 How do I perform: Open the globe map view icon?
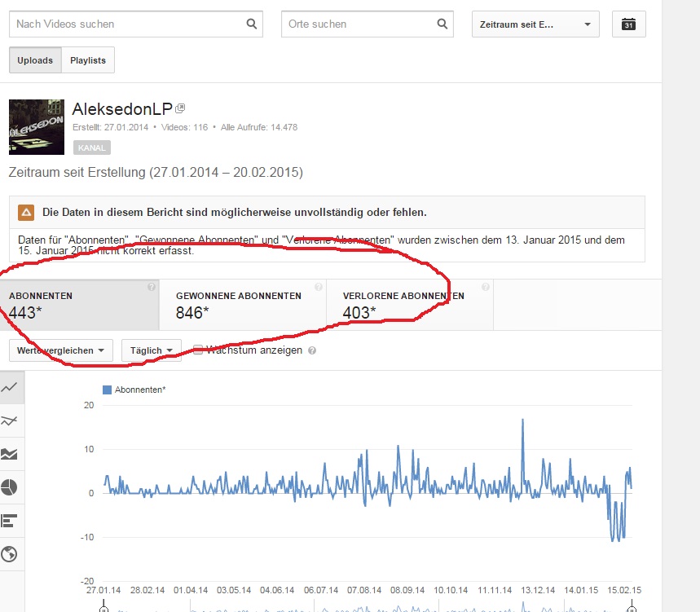pos(11,554)
